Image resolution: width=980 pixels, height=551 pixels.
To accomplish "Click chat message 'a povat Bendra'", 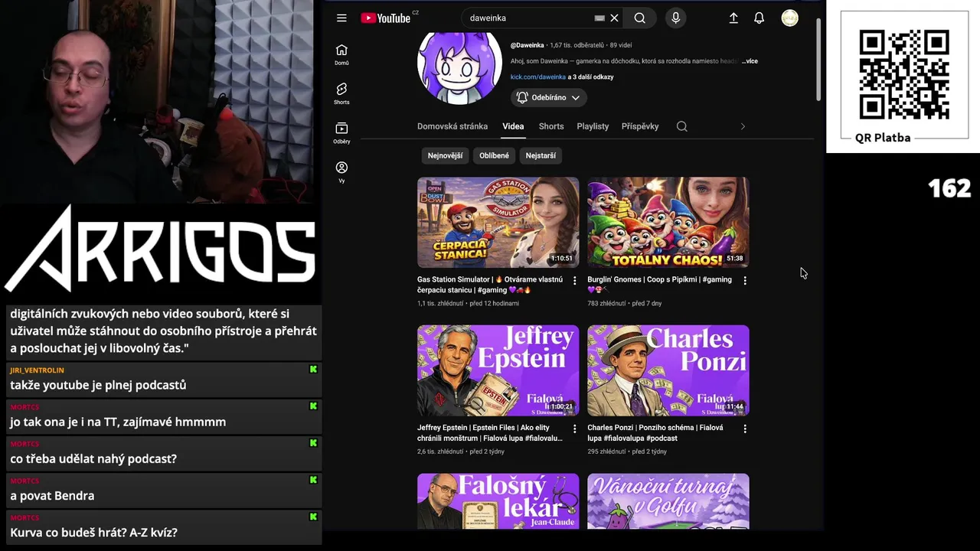I will click(x=52, y=496).
